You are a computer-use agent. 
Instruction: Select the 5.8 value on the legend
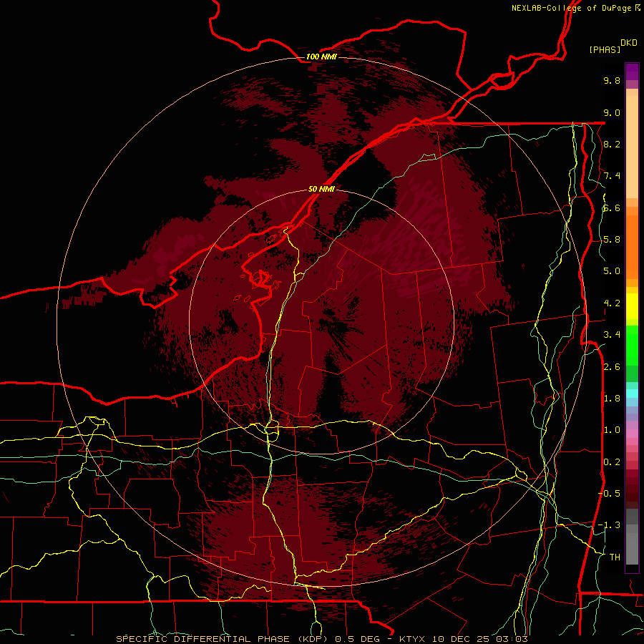(x=612, y=240)
